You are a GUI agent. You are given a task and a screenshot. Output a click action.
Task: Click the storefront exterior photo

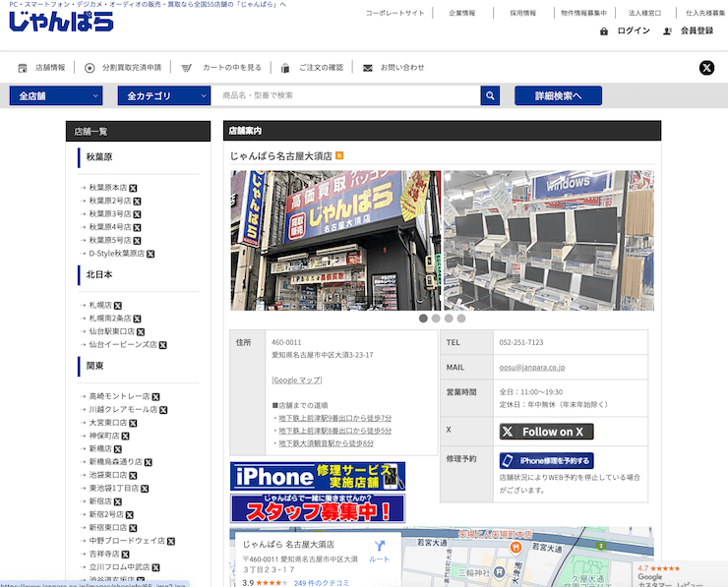(335, 240)
